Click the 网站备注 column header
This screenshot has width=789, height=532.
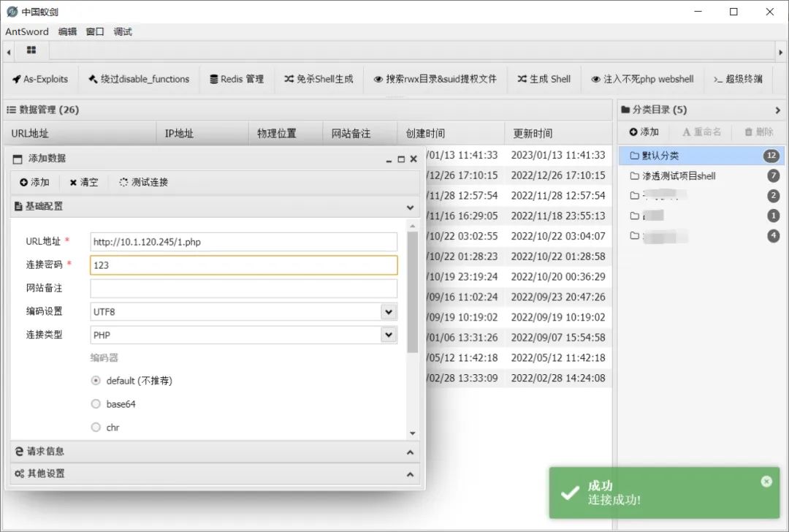tap(359, 134)
